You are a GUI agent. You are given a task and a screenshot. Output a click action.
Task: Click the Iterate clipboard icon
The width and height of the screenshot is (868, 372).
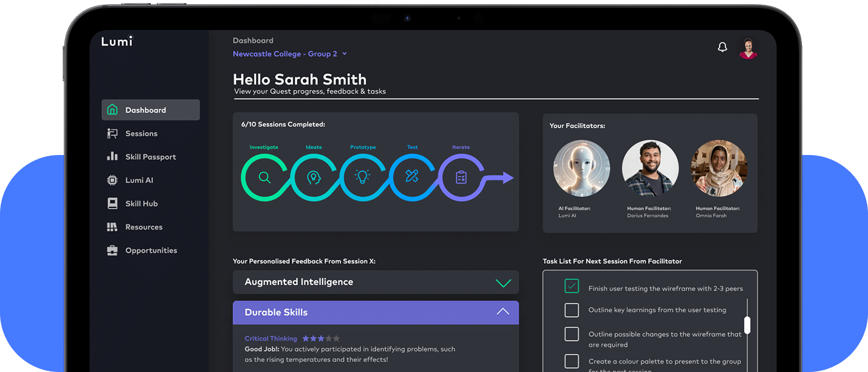[461, 177]
